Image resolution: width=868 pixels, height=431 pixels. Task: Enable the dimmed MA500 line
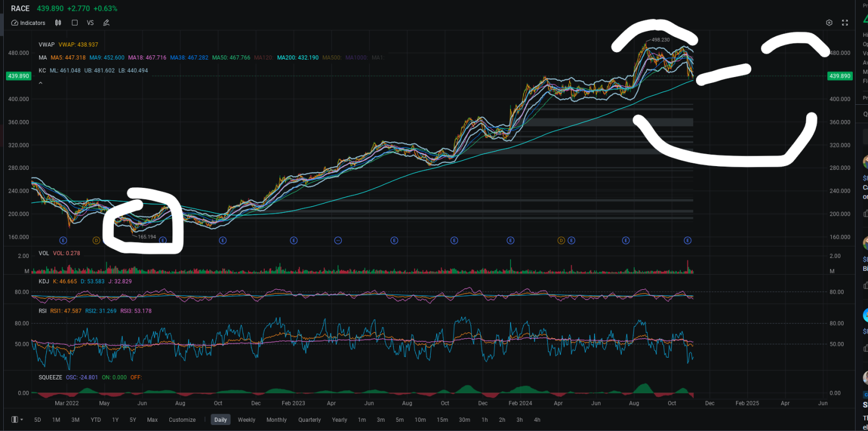(332, 58)
